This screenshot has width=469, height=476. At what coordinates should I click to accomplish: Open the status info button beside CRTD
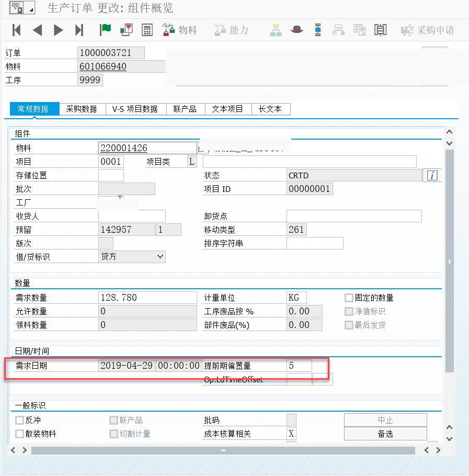pyautogui.click(x=432, y=175)
